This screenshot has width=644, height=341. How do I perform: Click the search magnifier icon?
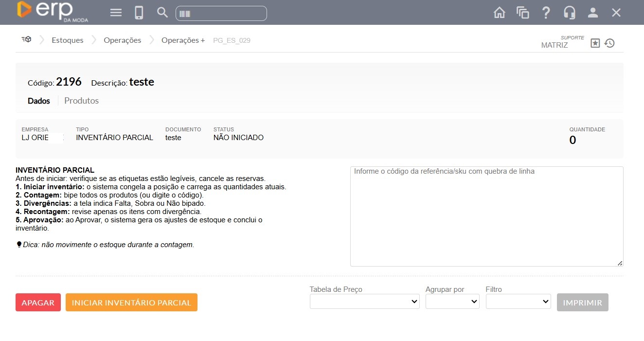[162, 13]
